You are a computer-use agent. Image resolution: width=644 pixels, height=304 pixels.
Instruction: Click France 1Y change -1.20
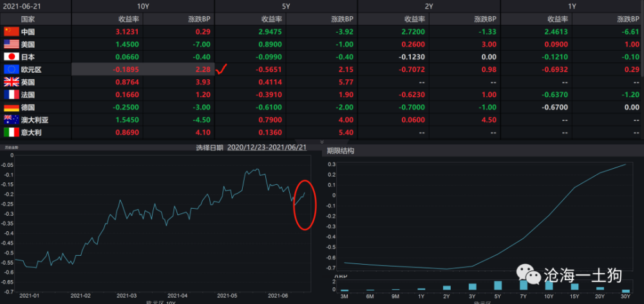[x=631, y=95]
